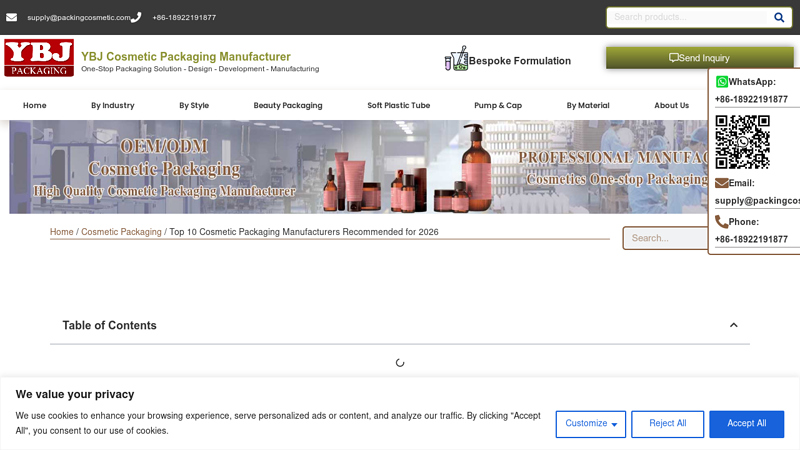Open the YBJ Packaging logo
The image size is (800, 450).
point(38,58)
